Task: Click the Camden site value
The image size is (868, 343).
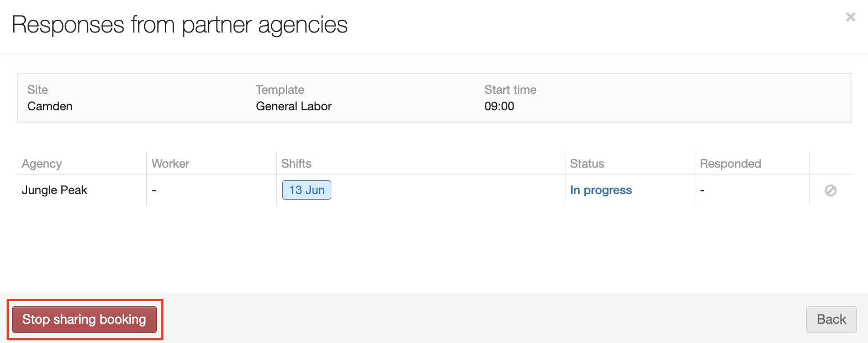Action: click(50, 106)
